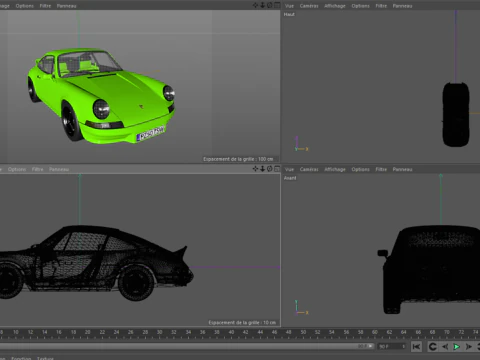Select the green Porsche in perspective viewport
This screenshot has height=360, width=480.
click(101, 96)
